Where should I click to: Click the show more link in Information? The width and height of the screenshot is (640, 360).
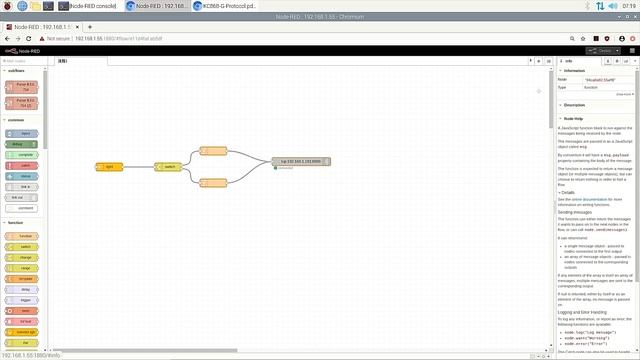pos(624,94)
